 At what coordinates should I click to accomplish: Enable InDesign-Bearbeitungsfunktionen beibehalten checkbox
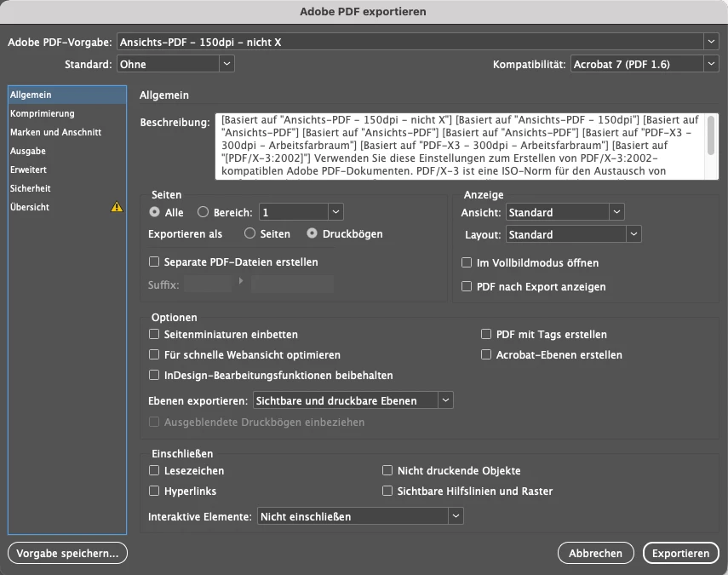click(153, 375)
